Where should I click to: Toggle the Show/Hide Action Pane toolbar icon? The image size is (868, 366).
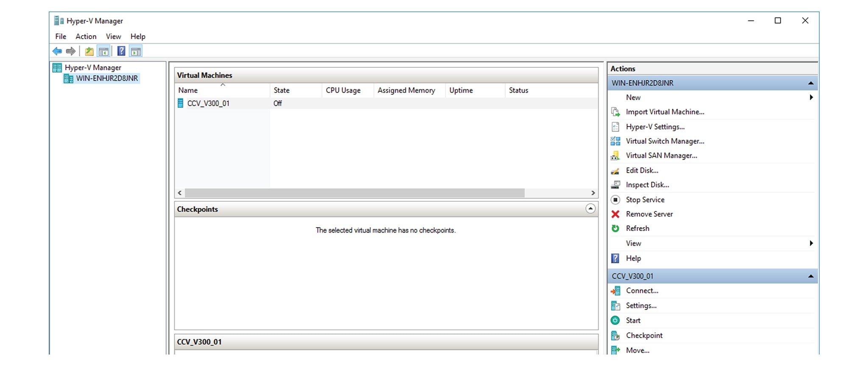[x=136, y=51]
